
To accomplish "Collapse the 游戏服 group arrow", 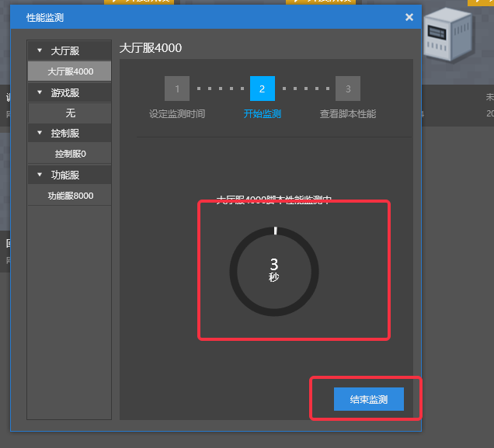I will click(40, 92).
